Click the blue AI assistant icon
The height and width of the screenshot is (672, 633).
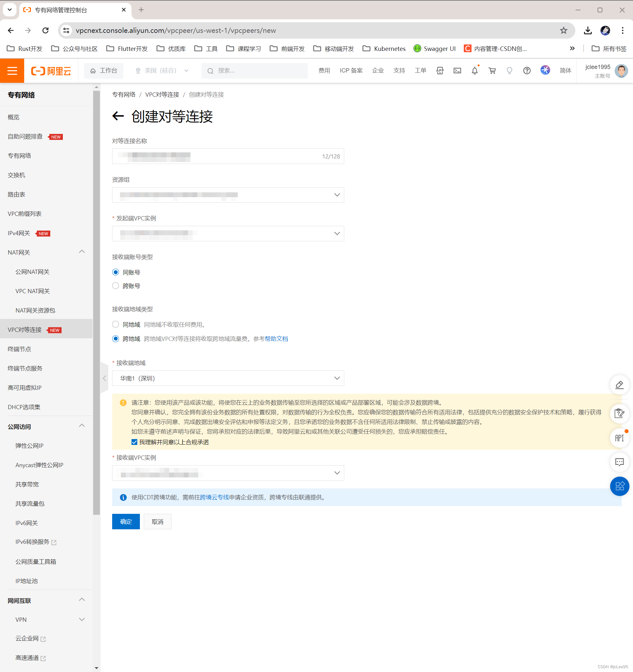click(545, 70)
